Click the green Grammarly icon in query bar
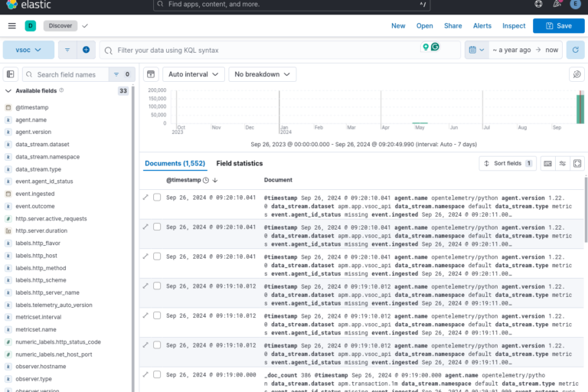This screenshot has width=588, height=392. pyautogui.click(x=435, y=47)
